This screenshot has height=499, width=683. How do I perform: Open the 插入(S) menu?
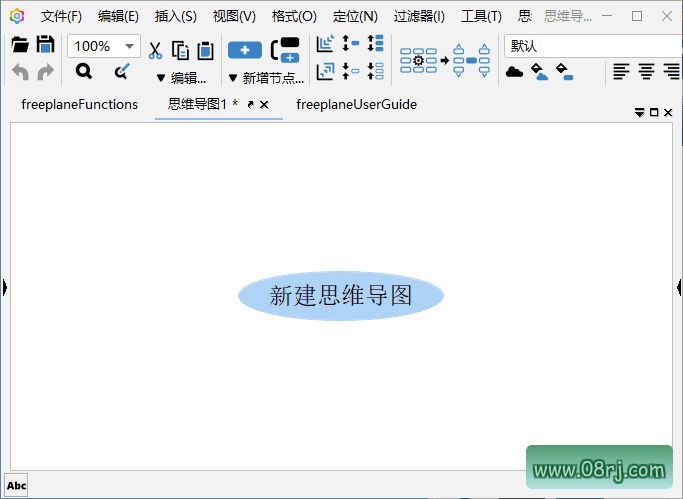tap(176, 17)
